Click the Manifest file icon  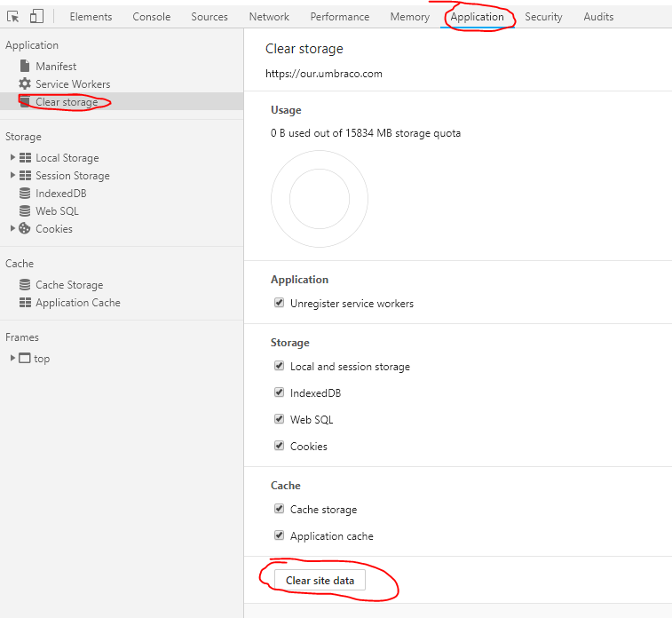point(25,67)
